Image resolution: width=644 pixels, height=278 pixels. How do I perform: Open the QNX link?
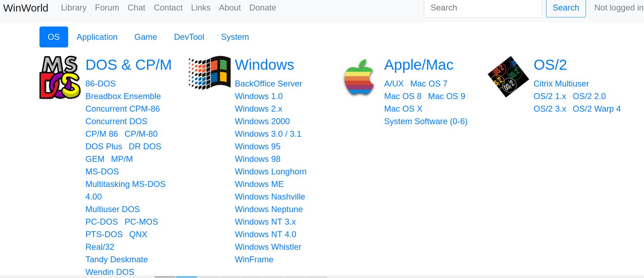tap(138, 234)
